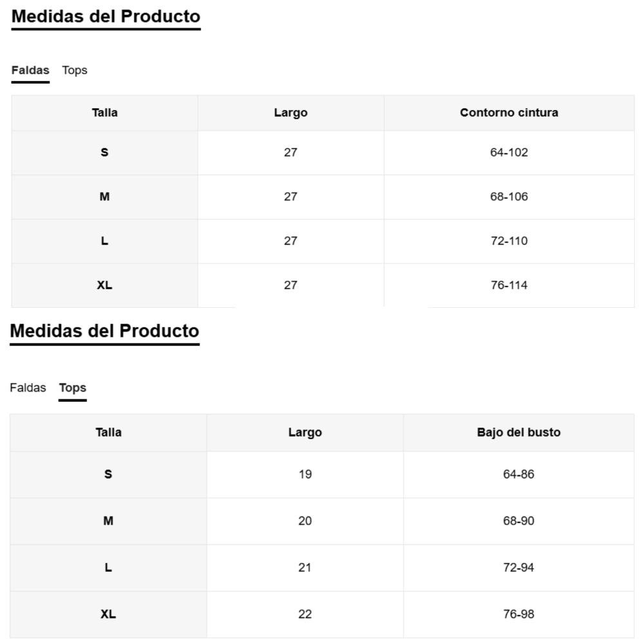644x644 pixels.
Task: Click the Largo value 20 cell
Action: [305, 520]
